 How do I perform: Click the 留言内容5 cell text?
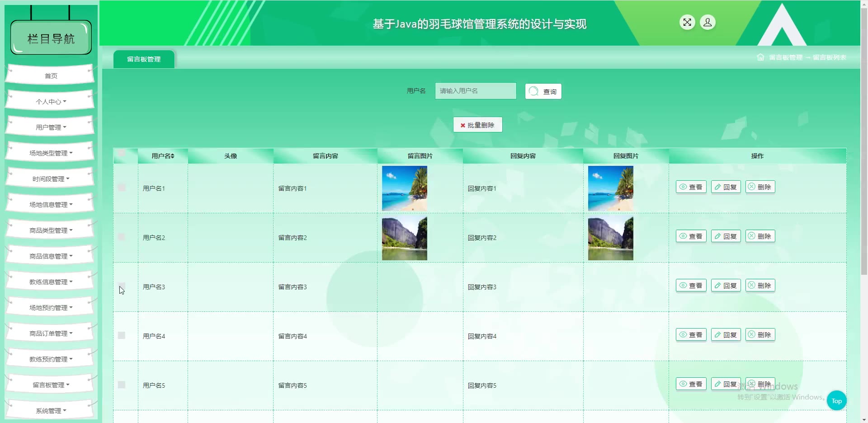292,385
